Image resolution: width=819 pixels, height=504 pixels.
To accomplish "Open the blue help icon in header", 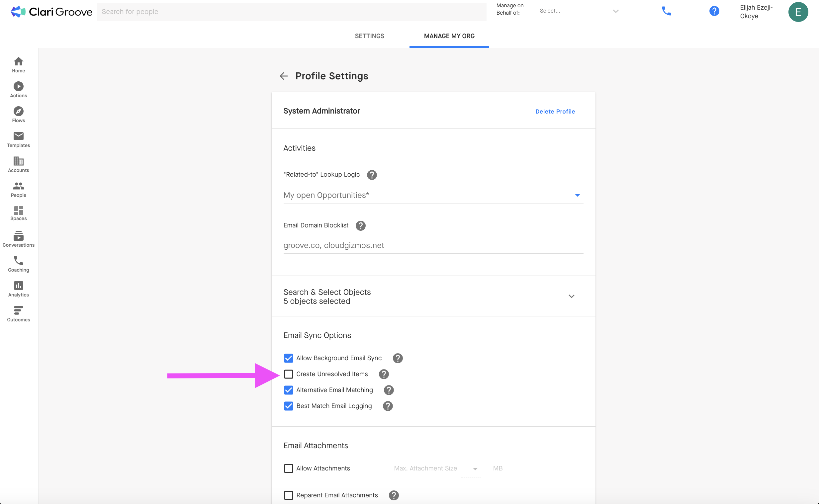I will [x=714, y=11].
